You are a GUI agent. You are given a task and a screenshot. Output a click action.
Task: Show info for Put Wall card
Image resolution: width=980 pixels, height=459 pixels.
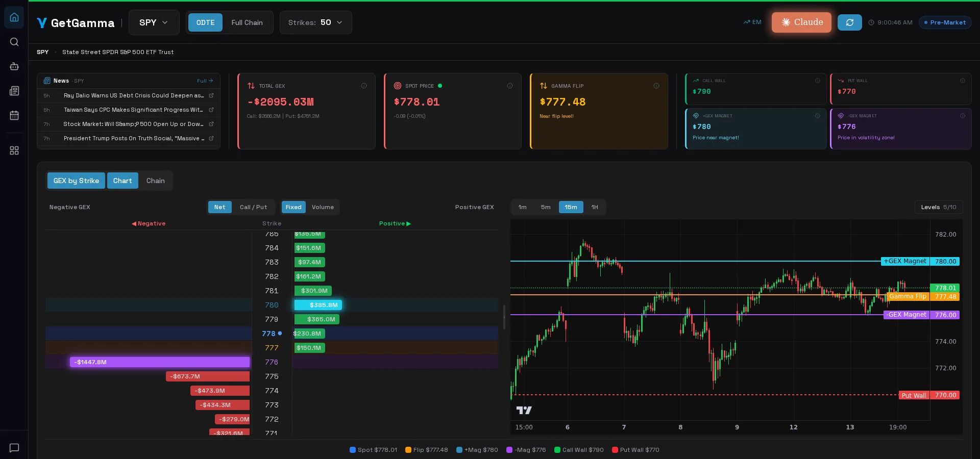963,81
